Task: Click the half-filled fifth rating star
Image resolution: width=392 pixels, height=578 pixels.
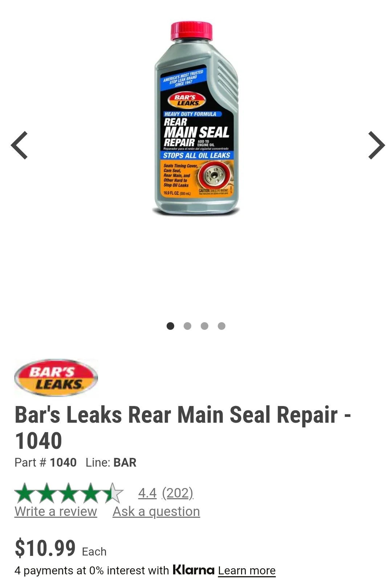Action: point(113,493)
